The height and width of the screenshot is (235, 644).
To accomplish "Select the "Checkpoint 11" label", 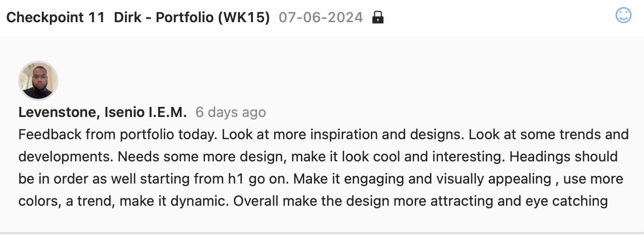I will 55,18.
